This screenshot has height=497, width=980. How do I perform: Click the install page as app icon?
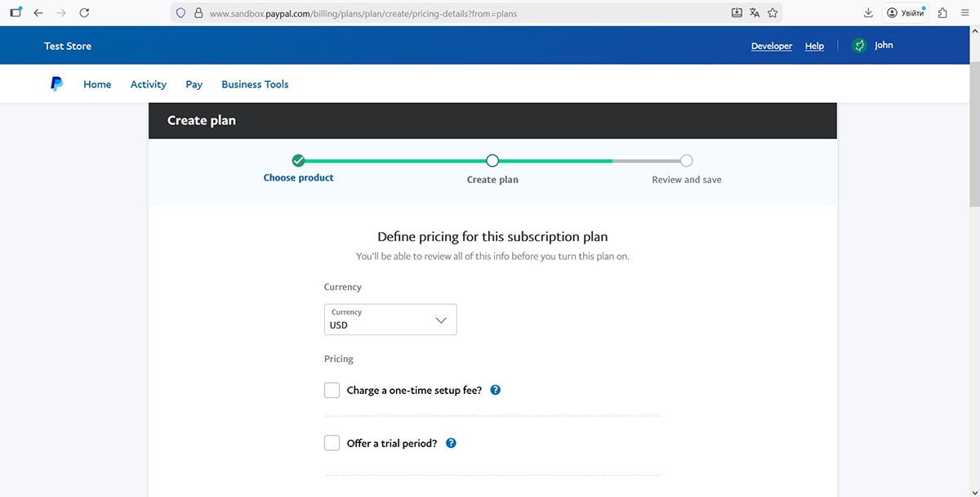tap(737, 13)
